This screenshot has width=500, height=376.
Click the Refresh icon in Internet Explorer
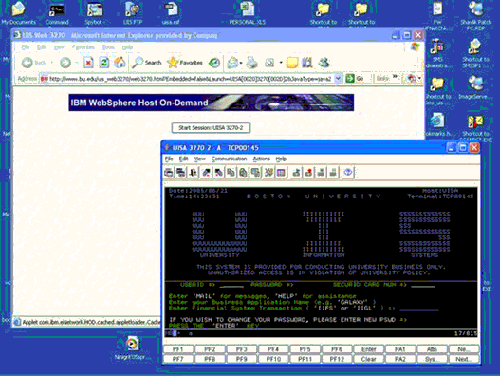tap(104, 62)
